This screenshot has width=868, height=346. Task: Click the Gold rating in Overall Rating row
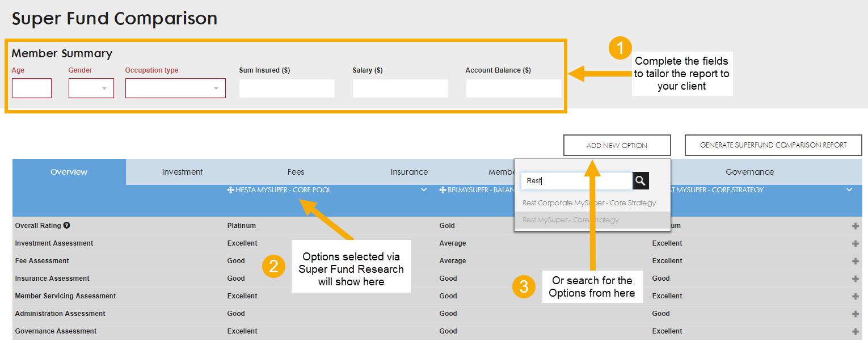point(447,226)
